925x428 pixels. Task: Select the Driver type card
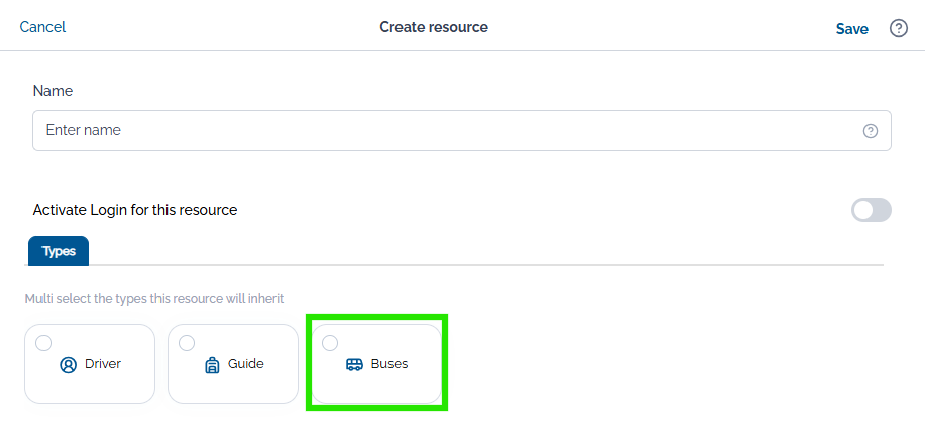point(90,364)
